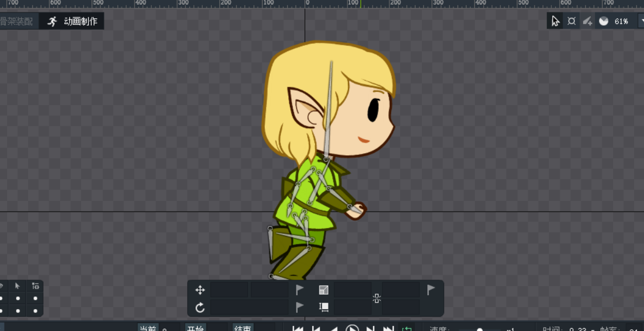Toggle second-row dot under hierarchy column
The width and height of the screenshot is (644, 331).
(x=35, y=311)
